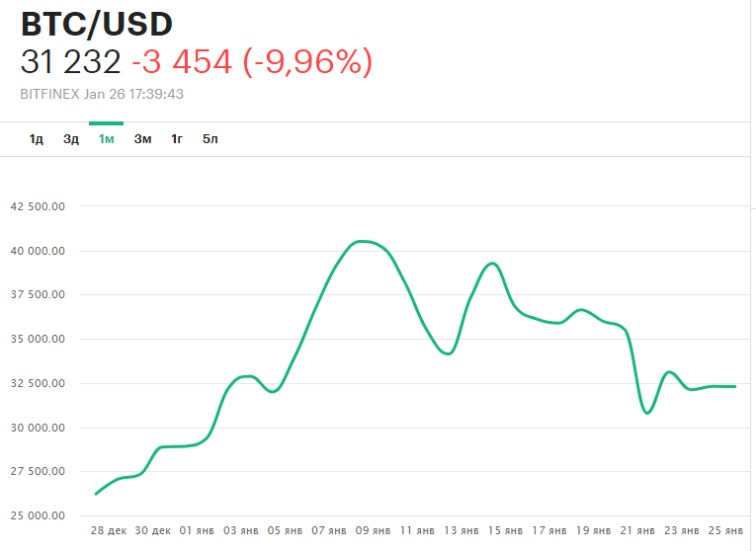Screen dimensions: 756x551
Task: Click the chart dip near 21 янв
Action: (647, 413)
